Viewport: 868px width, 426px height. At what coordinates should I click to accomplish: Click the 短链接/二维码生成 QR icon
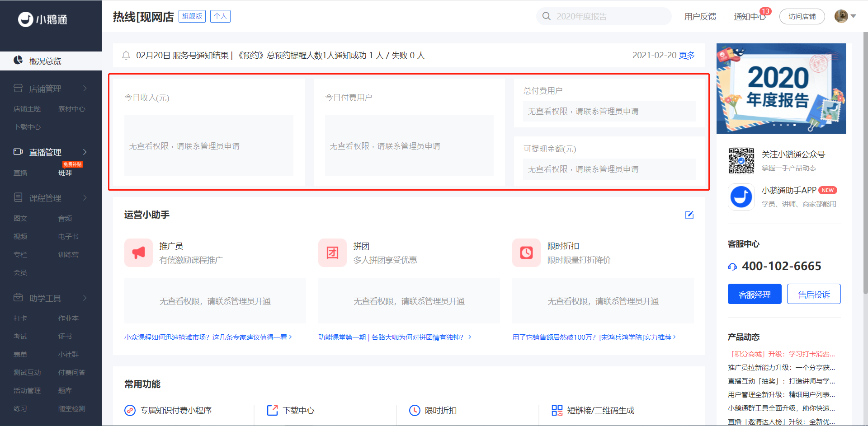[x=557, y=410]
